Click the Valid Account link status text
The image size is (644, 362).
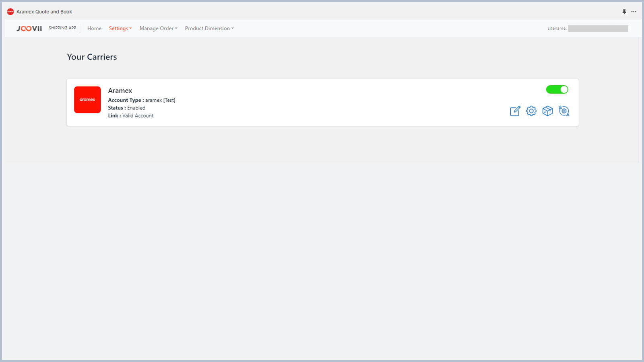click(138, 115)
